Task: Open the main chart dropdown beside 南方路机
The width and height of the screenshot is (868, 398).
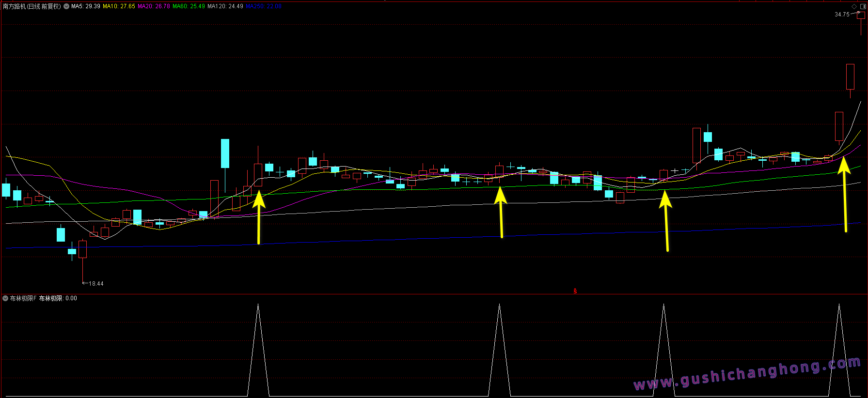Action: click(x=66, y=6)
